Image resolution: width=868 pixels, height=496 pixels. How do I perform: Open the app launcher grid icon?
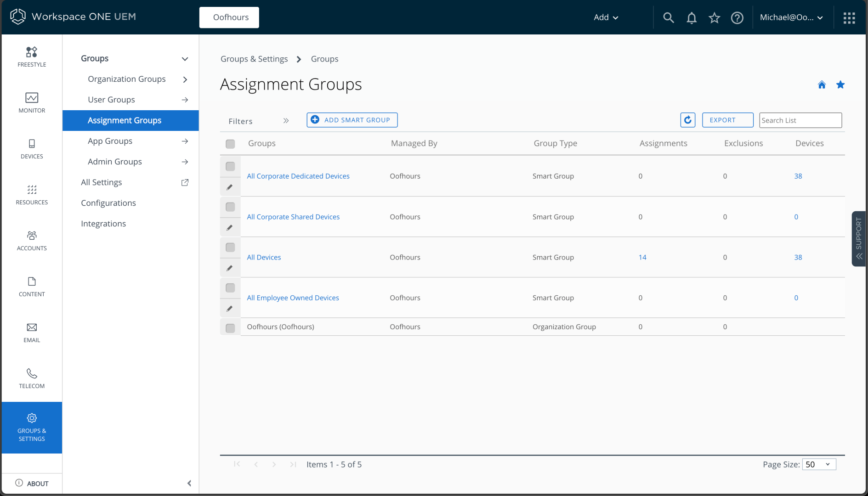click(x=849, y=17)
